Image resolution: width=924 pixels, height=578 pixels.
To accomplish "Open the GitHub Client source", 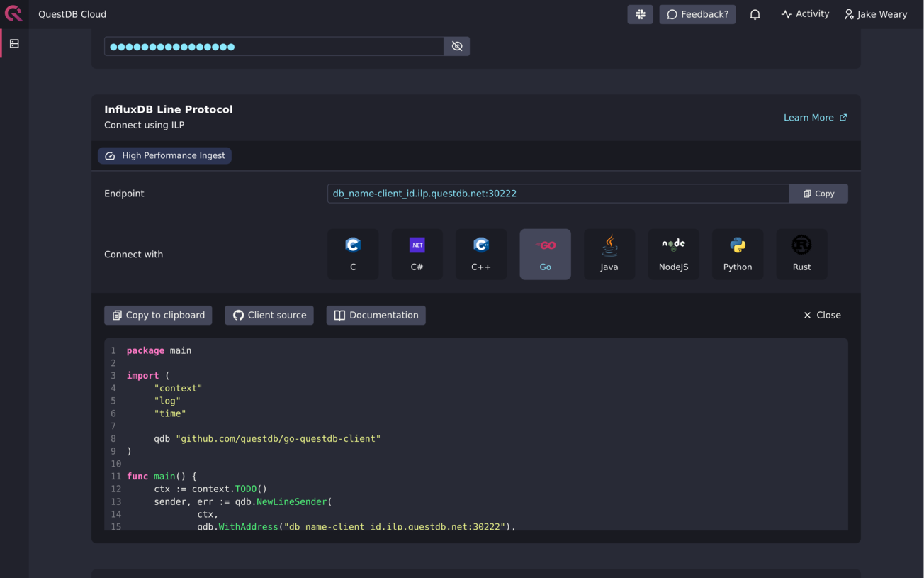I will tap(269, 316).
